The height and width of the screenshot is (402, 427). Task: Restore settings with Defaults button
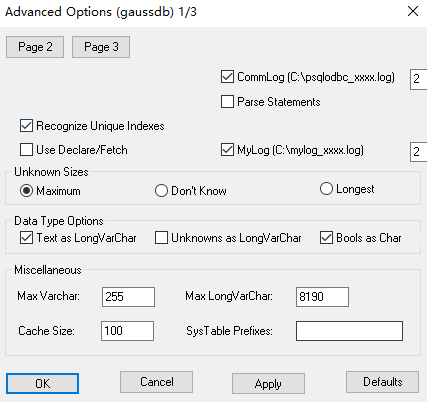tap(382, 382)
